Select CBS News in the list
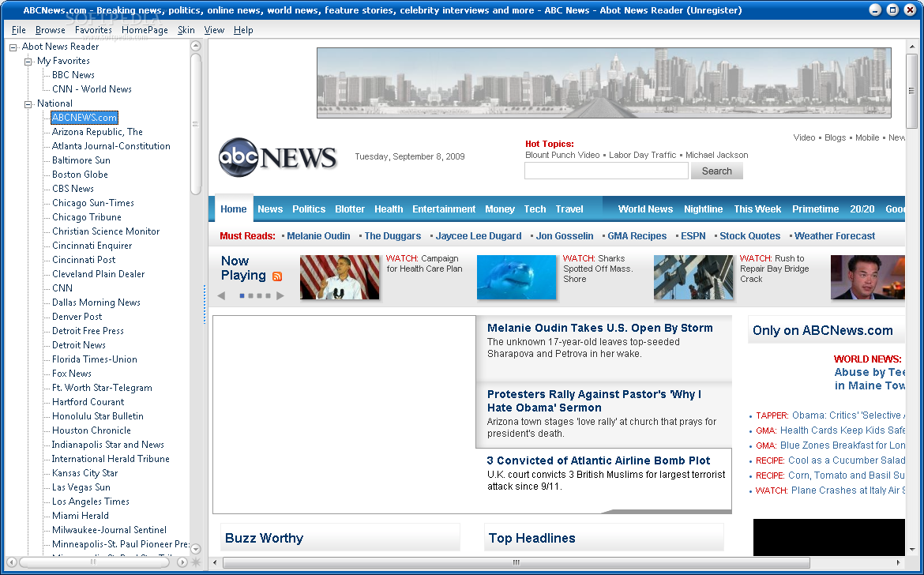 click(x=73, y=189)
